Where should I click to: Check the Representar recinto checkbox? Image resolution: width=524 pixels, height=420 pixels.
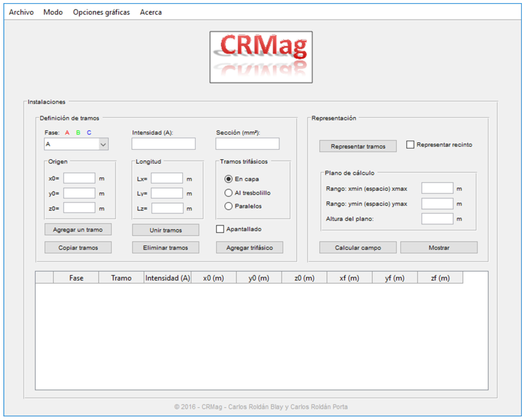coord(410,145)
